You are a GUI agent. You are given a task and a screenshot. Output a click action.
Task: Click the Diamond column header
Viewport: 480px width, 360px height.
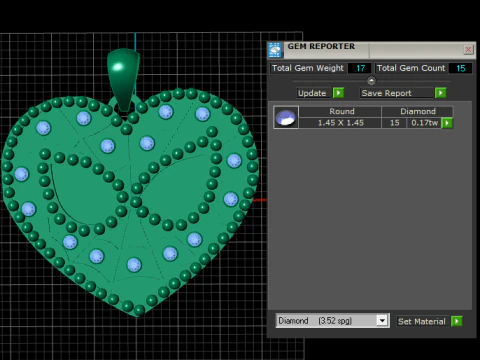[x=417, y=111]
